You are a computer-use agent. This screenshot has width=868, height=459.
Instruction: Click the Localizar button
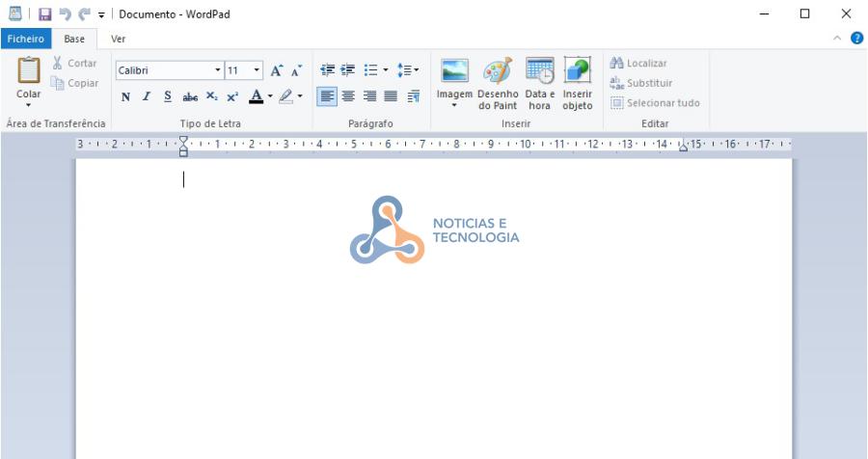[x=638, y=63]
